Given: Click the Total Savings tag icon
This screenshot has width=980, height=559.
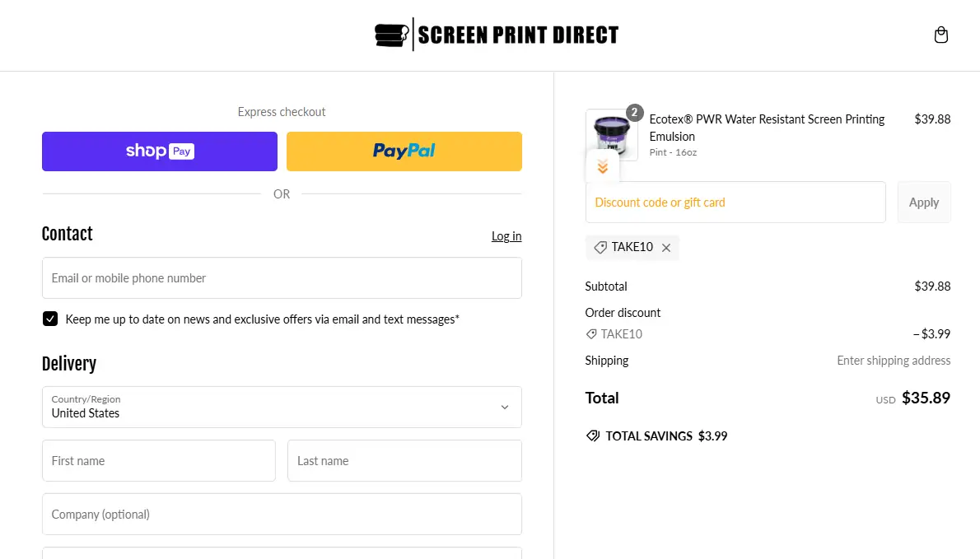Looking at the screenshot, I should [x=593, y=436].
